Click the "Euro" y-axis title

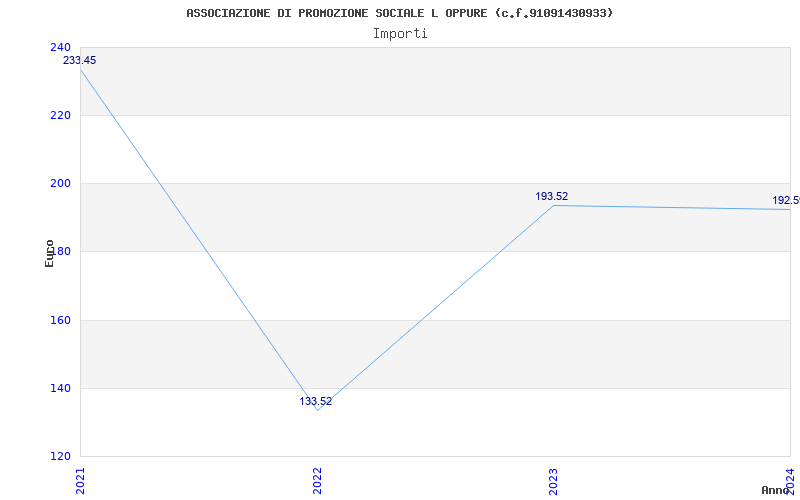(x=49, y=252)
